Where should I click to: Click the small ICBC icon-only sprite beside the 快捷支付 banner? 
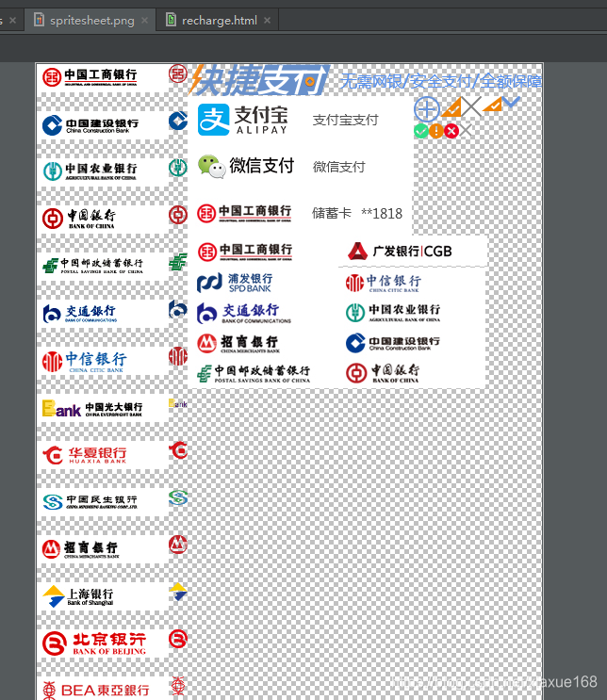click(x=178, y=73)
